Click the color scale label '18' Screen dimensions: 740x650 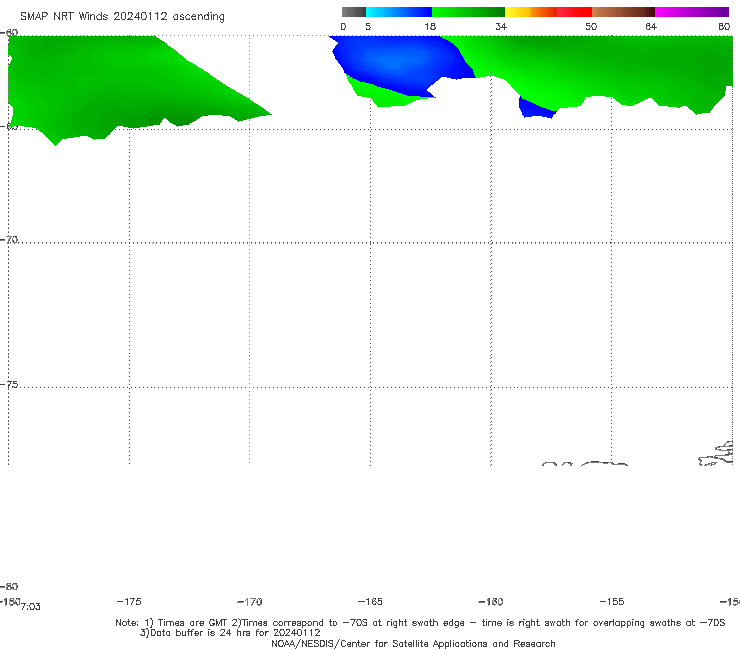tap(430, 27)
